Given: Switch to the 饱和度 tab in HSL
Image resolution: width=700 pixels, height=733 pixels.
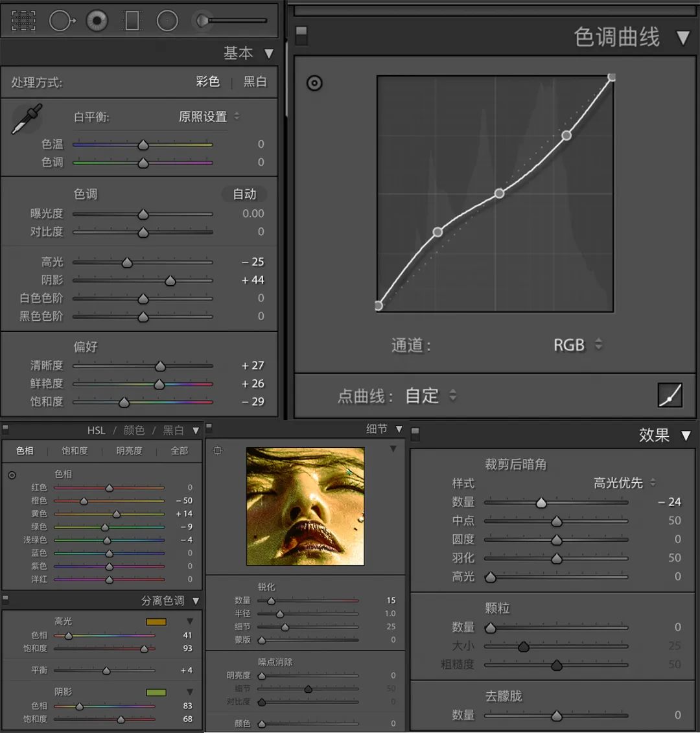Looking at the screenshot, I should pos(75,450).
